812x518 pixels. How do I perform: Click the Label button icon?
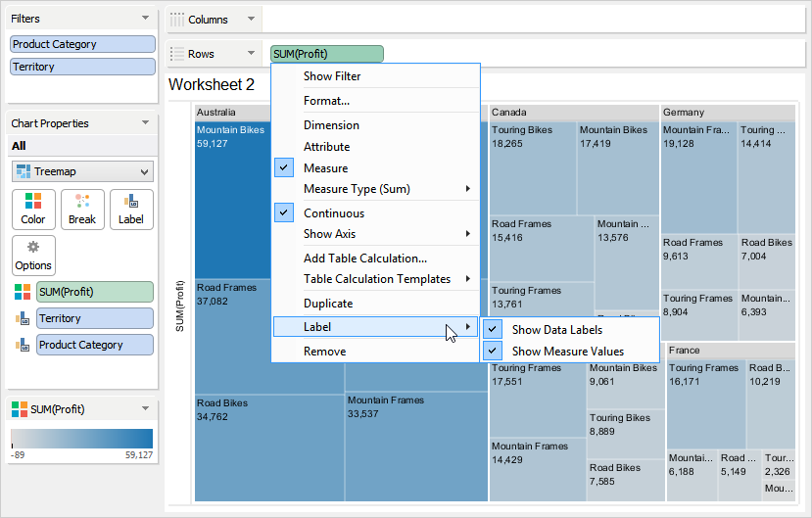pos(131,202)
